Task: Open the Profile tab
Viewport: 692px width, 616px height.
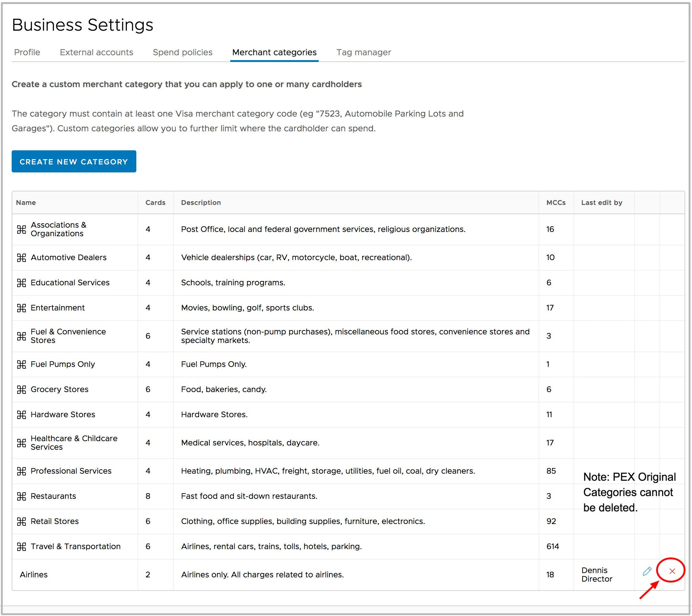Action: 27,52
